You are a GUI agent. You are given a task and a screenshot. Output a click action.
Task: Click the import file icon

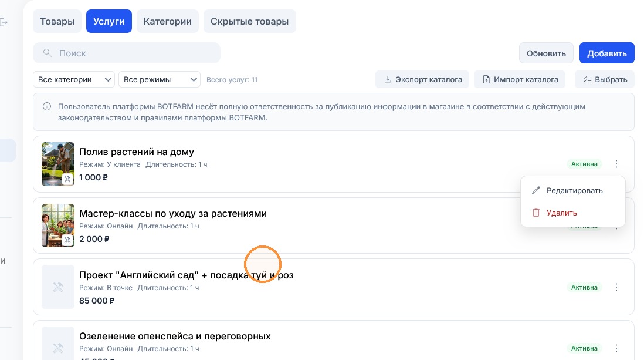tap(486, 79)
